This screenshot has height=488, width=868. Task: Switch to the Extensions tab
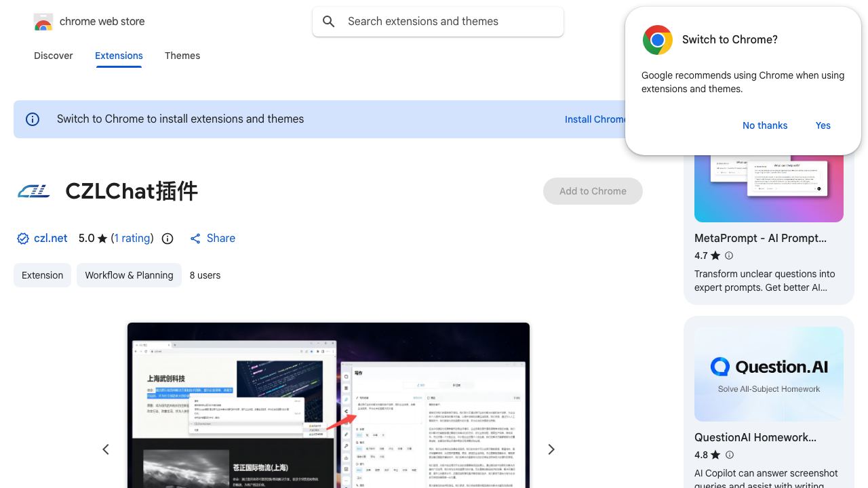(x=119, y=56)
